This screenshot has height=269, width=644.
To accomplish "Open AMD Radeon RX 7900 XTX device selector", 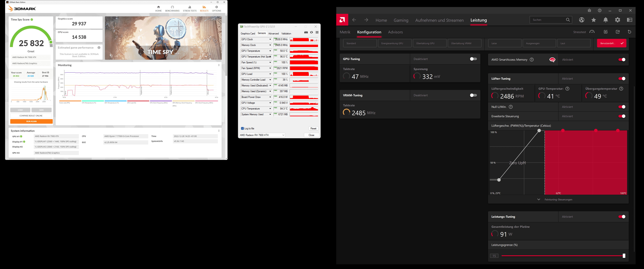I will click(x=262, y=135).
